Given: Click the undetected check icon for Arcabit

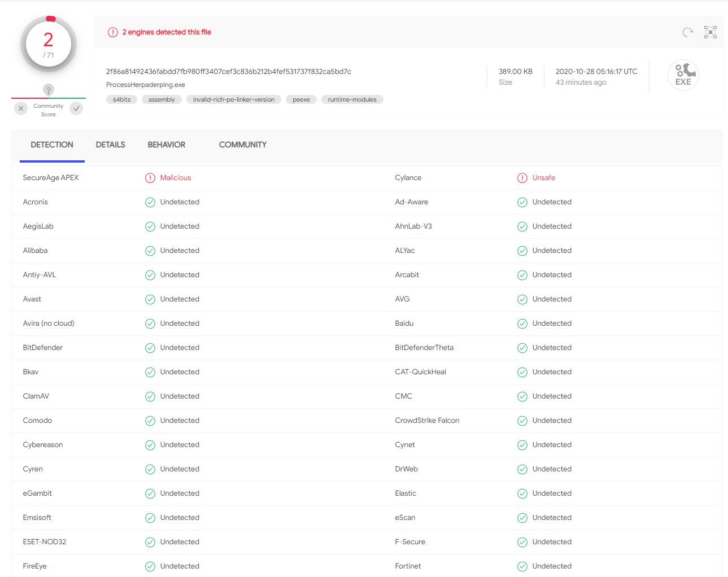Looking at the screenshot, I should coord(522,275).
